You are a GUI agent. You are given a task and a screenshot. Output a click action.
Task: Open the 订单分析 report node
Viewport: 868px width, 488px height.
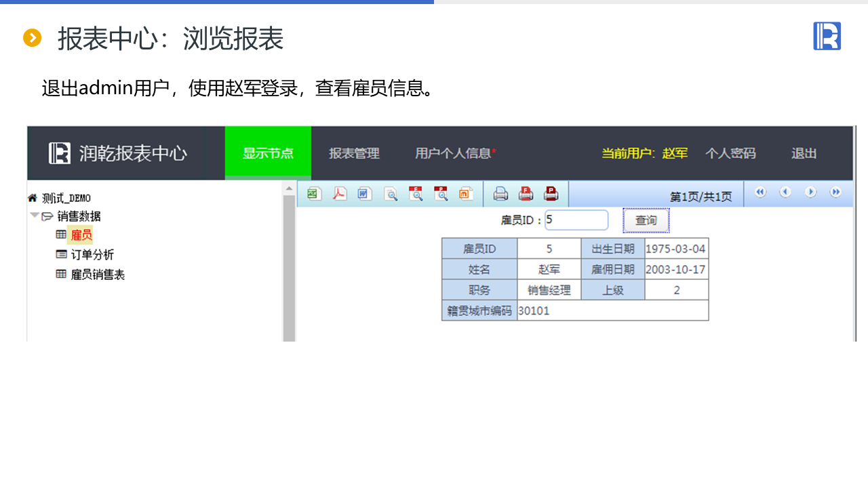92,255
